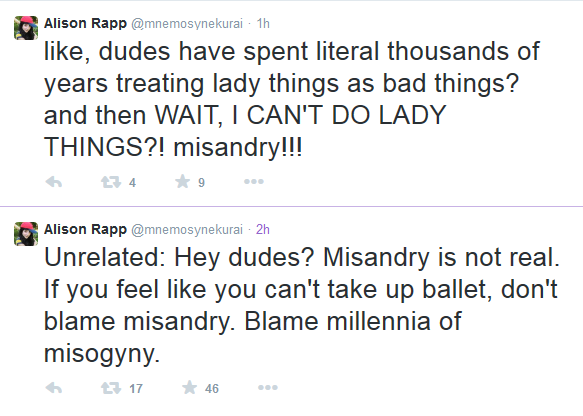Reply to the misandry is not real tweet

click(54, 388)
